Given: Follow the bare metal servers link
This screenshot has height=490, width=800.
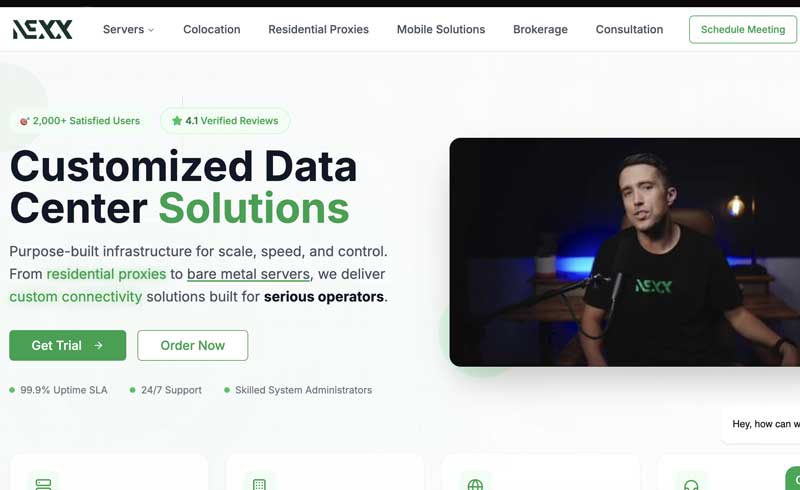Looking at the screenshot, I should pos(248,274).
